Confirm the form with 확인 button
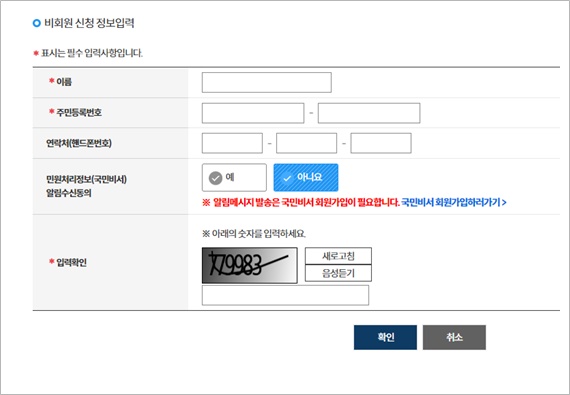The width and height of the screenshot is (570, 395). [x=385, y=337]
